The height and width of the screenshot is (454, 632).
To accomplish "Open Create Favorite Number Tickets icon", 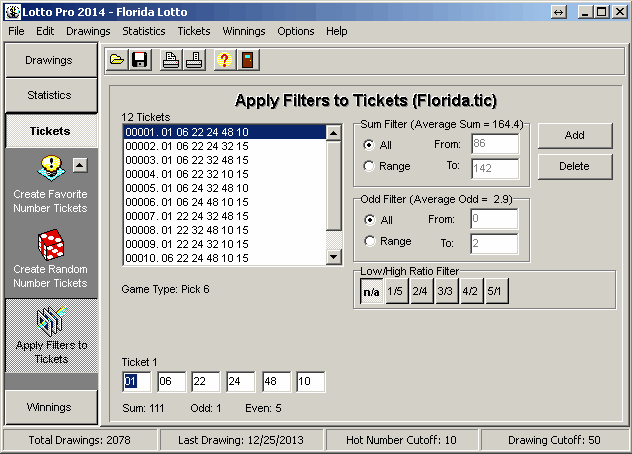I will [x=51, y=168].
